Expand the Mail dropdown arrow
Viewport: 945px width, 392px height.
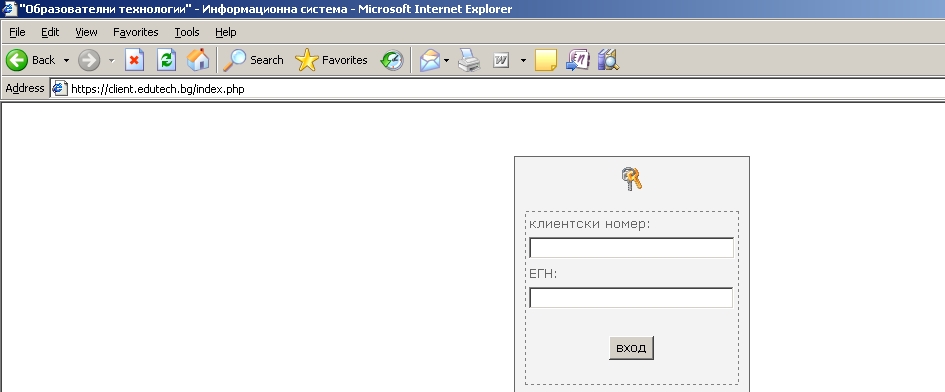447,60
